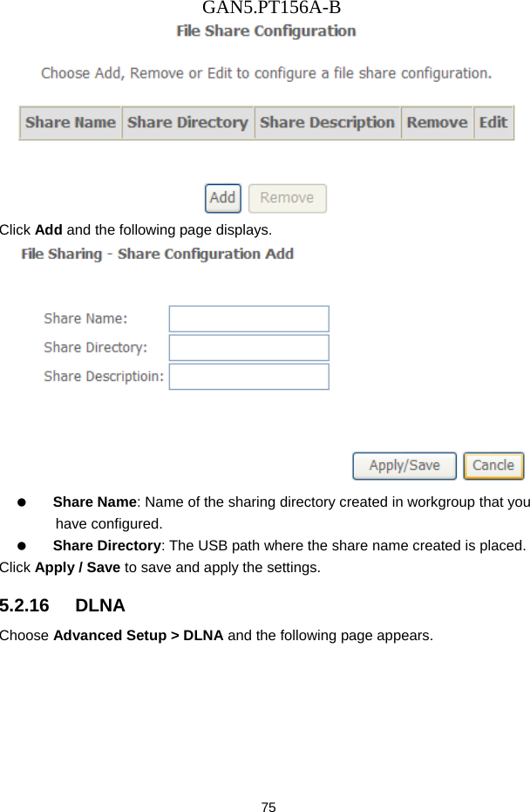Screen dimensions: 530x812
Task: Click the Add button
Action: pyautogui.click(x=222, y=198)
